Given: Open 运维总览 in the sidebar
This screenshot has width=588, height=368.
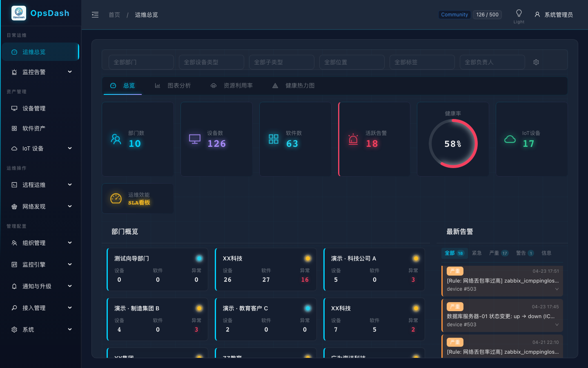Looking at the screenshot, I should (x=40, y=52).
